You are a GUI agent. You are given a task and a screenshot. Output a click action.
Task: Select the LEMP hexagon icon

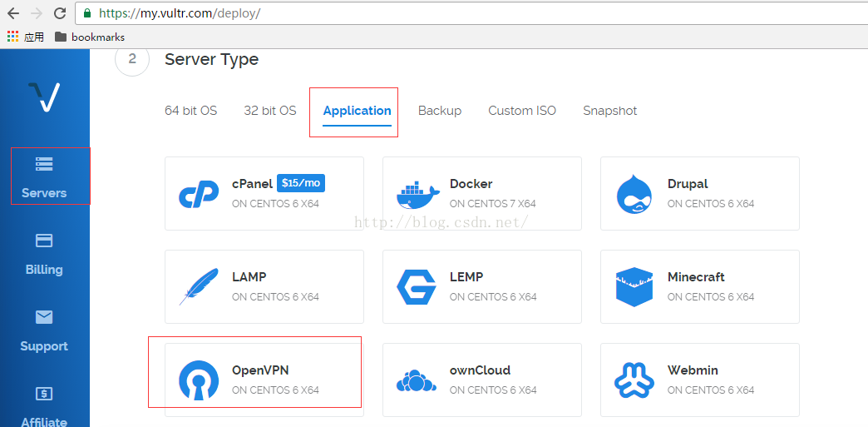tap(417, 287)
